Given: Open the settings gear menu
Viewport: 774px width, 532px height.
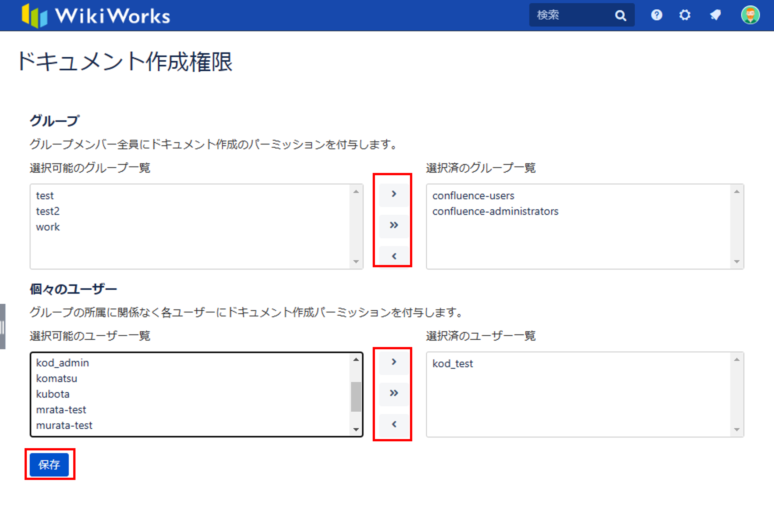Looking at the screenshot, I should 685,15.
